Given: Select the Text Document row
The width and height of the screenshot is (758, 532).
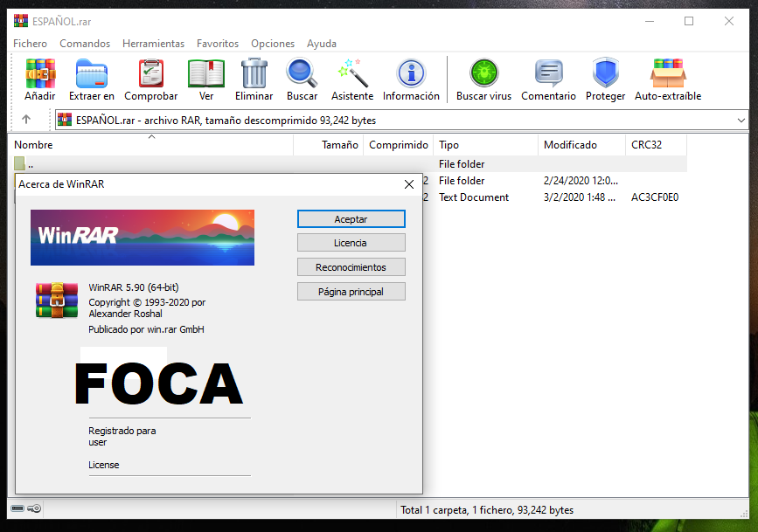Looking at the screenshot, I should click(x=554, y=197).
